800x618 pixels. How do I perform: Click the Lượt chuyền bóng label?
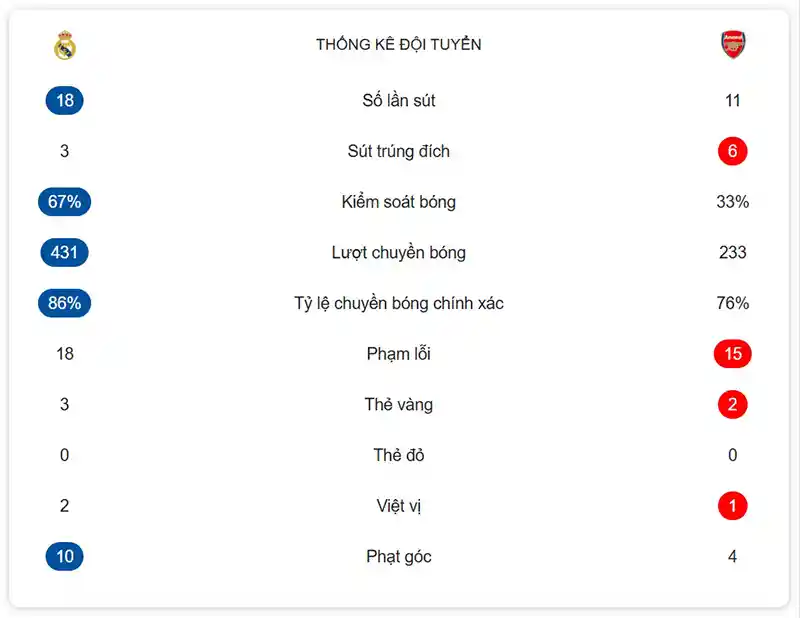tap(399, 252)
